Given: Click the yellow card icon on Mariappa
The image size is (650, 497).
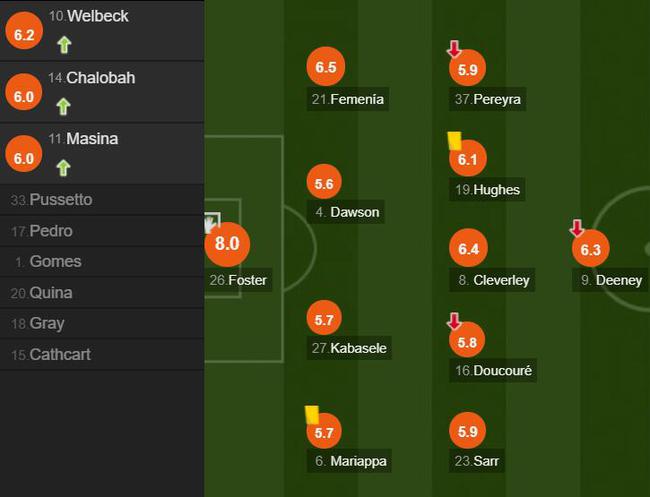Looking at the screenshot, I should coord(312,415).
